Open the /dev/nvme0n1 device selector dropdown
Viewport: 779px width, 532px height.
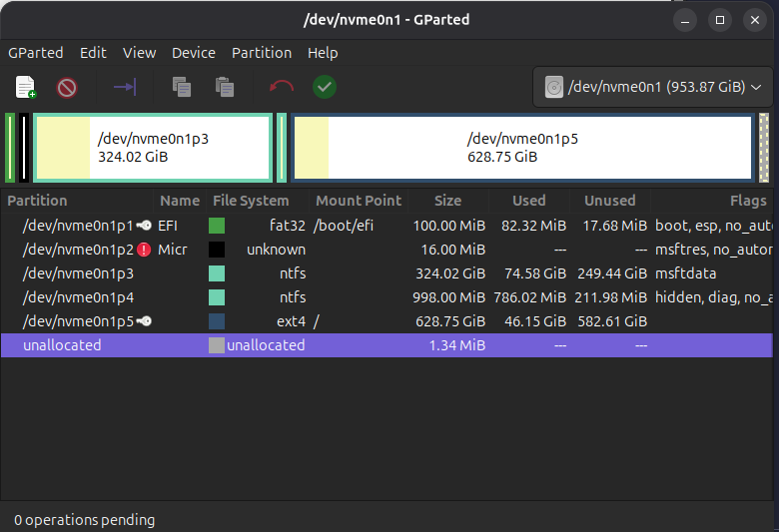coord(653,88)
